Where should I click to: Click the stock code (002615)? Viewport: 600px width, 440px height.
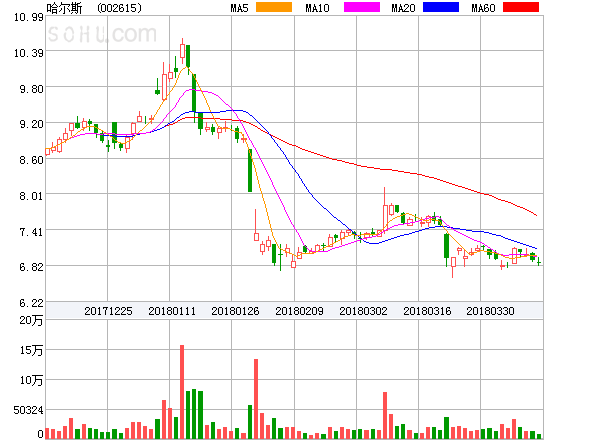click(119, 8)
